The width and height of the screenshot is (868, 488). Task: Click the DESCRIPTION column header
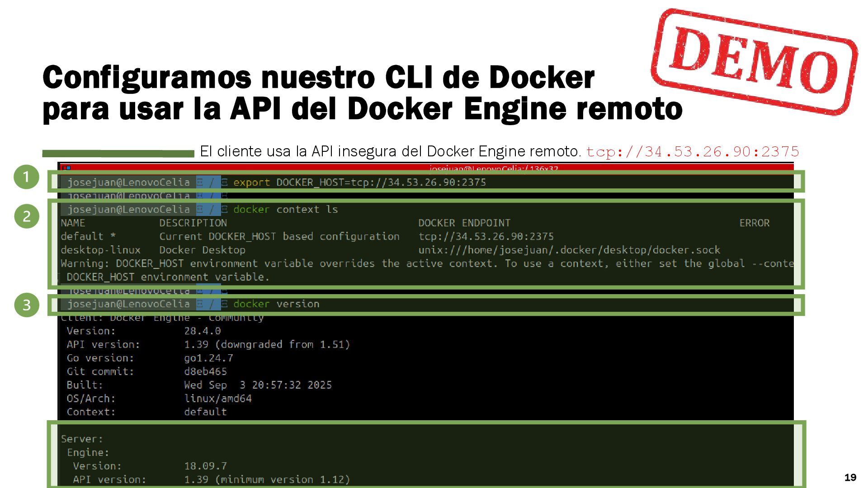tap(193, 223)
